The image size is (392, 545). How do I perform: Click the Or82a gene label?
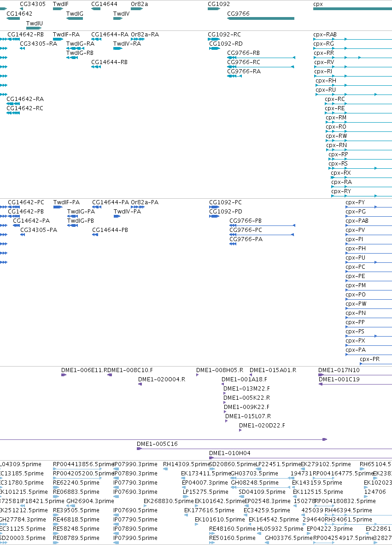tap(139, 4)
